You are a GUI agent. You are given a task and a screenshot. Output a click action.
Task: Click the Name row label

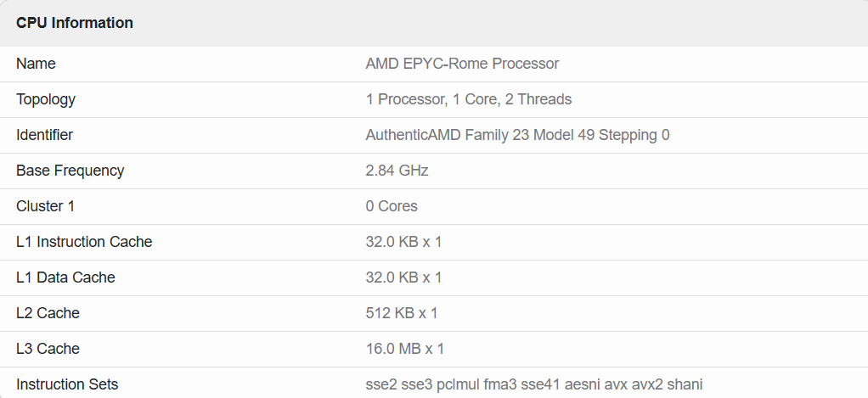(36, 64)
